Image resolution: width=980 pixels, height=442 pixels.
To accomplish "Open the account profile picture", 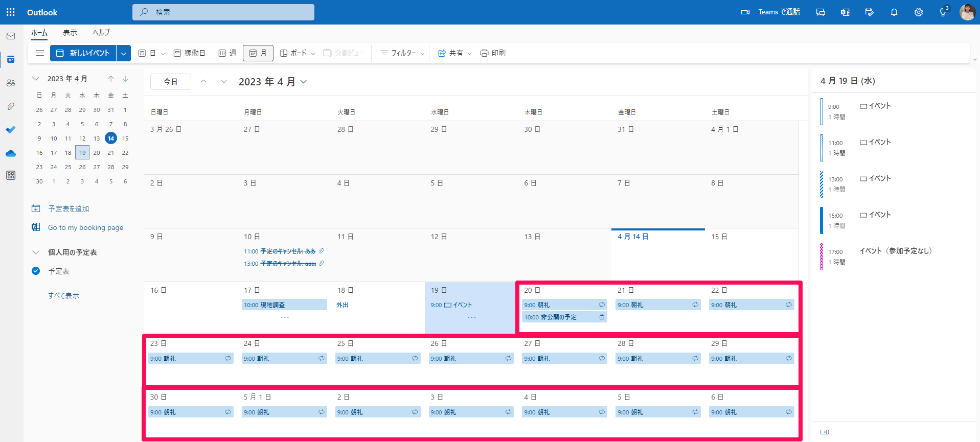I will [967, 12].
